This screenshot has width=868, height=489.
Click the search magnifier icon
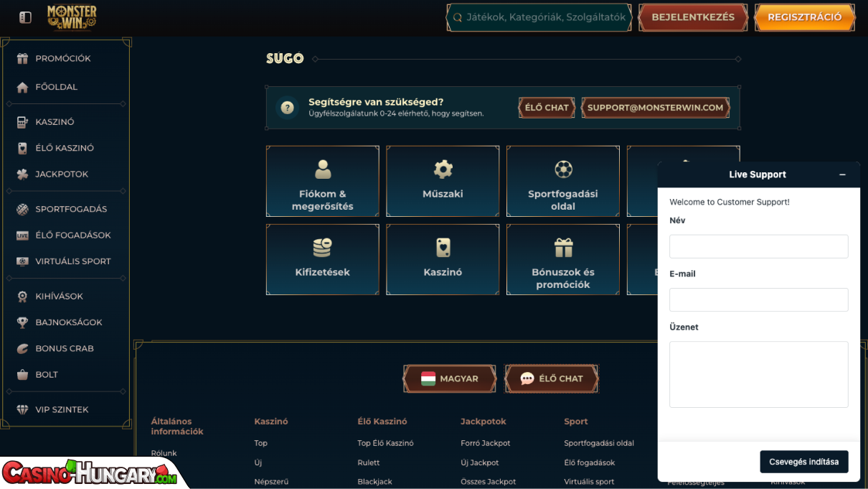point(457,17)
